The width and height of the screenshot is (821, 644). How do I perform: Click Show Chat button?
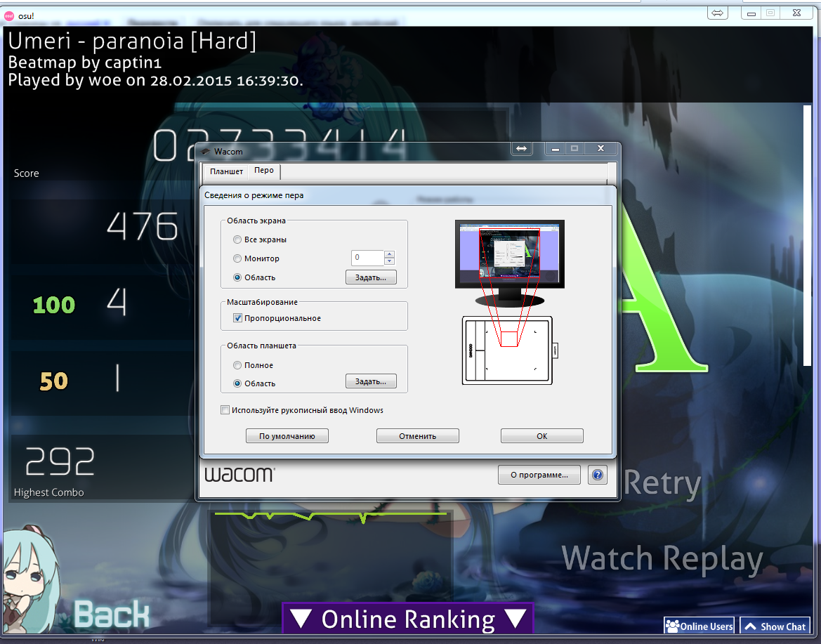775,626
